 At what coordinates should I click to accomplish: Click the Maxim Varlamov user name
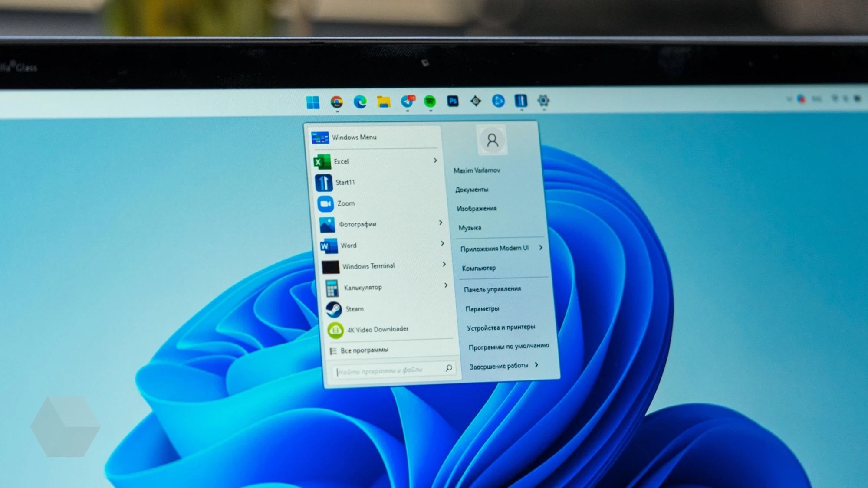point(477,170)
